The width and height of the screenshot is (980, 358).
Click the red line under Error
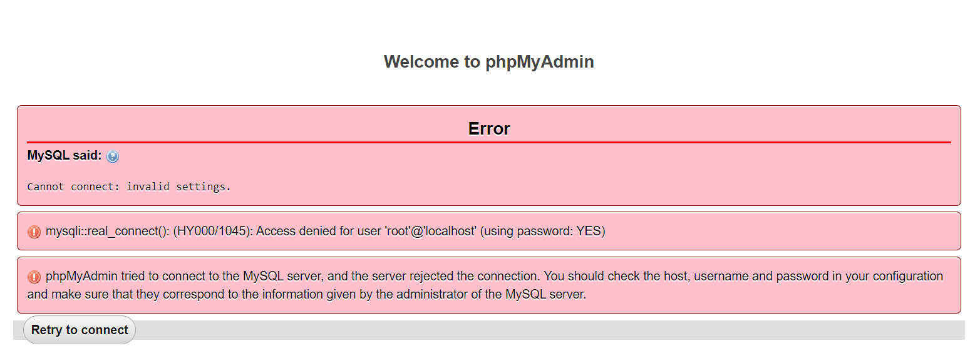click(489, 142)
